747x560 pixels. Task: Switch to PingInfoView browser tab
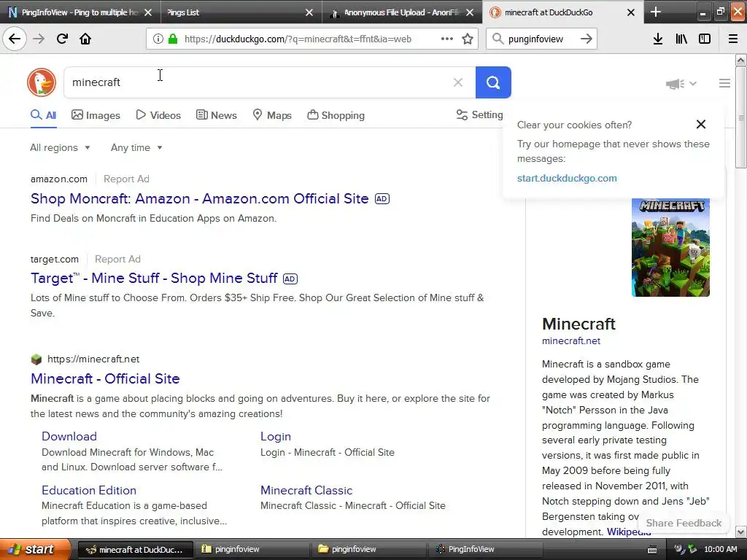click(80, 12)
